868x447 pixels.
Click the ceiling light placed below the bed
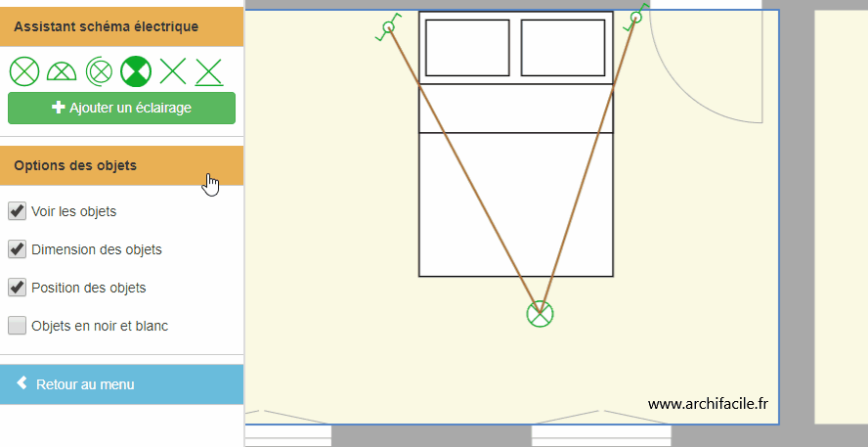[x=540, y=314]
